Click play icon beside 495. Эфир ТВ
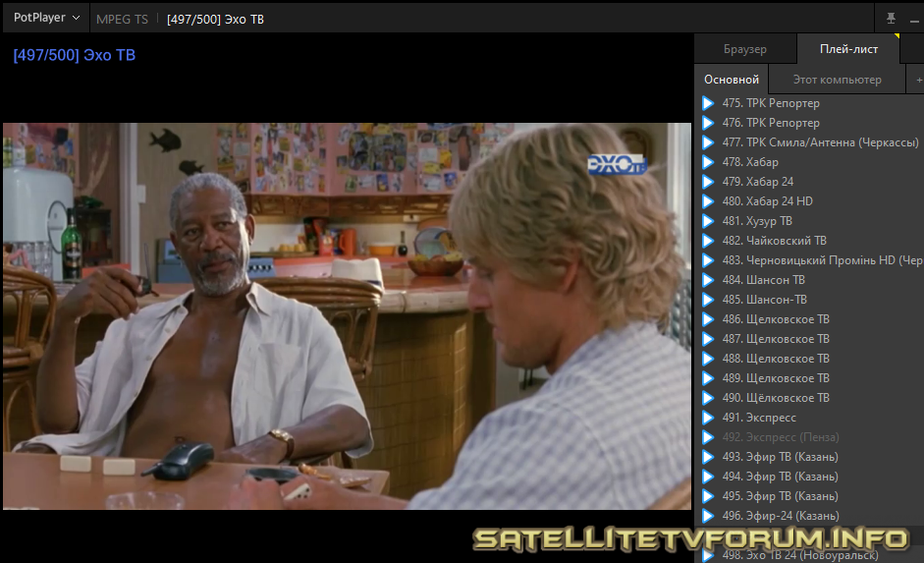Viewport: 924px width, 563px height. (708, 496)
